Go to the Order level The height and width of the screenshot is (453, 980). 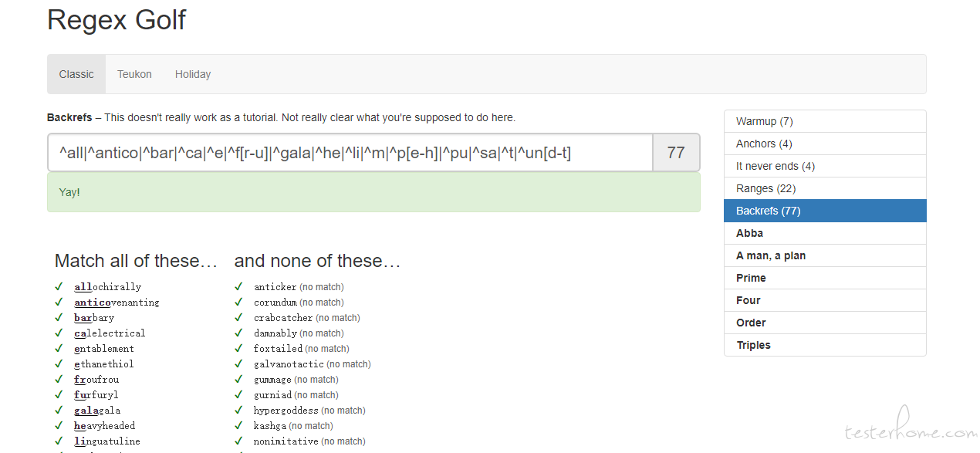point(825,323)
